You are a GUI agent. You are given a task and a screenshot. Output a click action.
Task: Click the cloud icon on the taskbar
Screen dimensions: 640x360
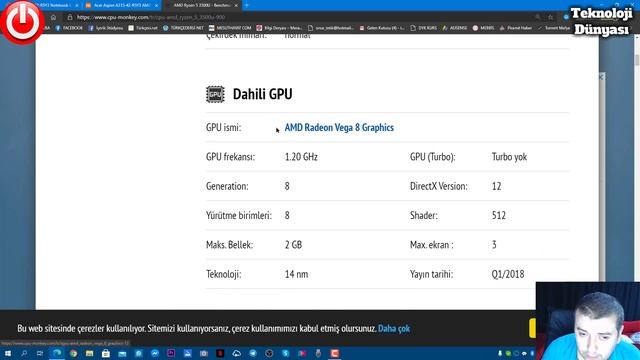pos(236,353)
